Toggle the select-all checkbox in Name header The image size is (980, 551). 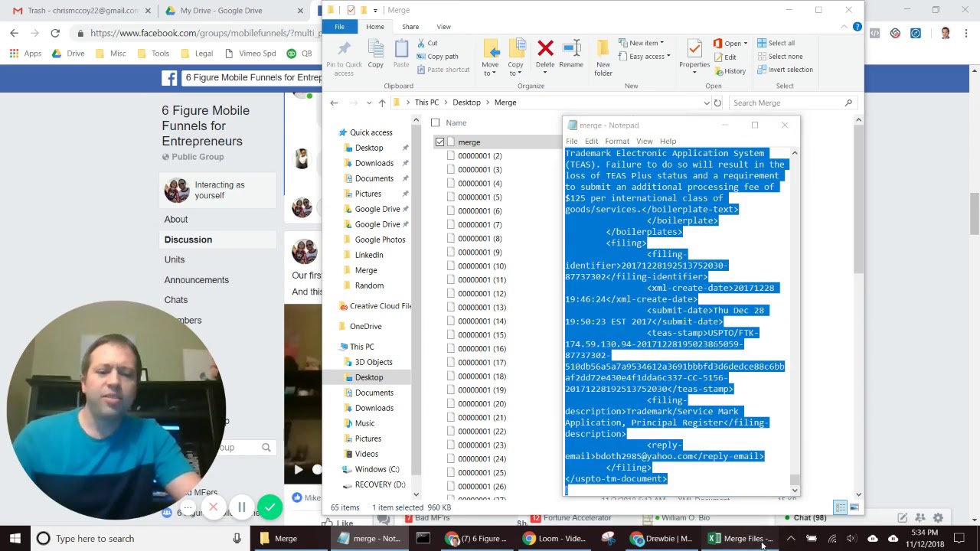[435, 122]
